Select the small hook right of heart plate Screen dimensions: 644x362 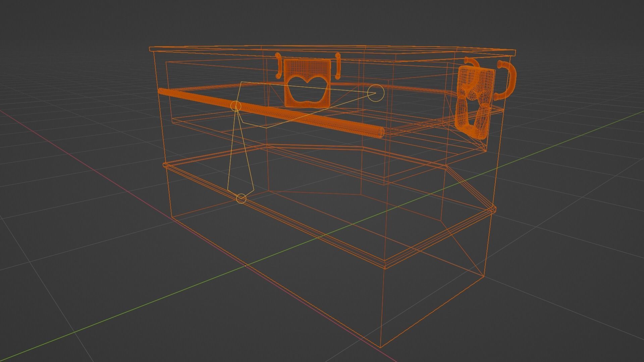tap(338, 66)
